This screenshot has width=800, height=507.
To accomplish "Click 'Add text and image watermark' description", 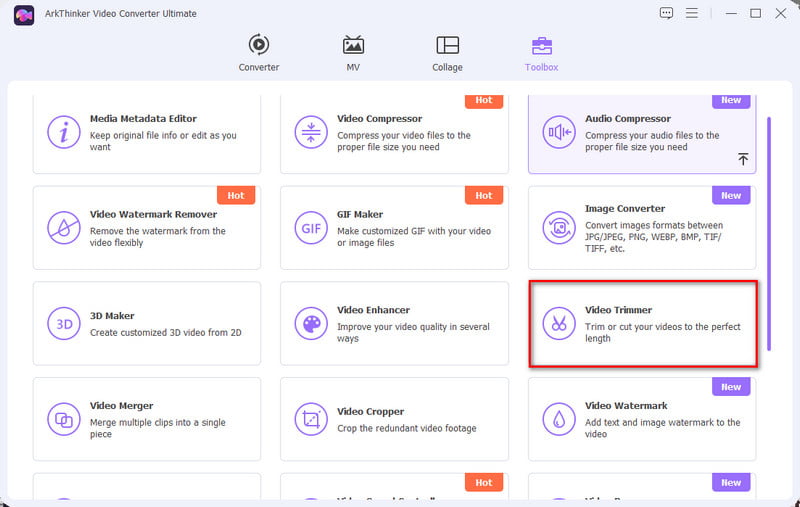I will 662,428.
